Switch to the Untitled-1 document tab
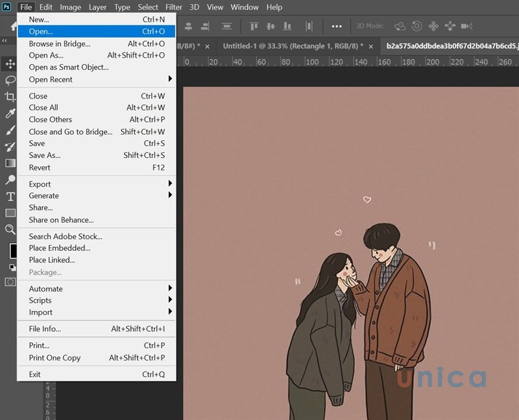Image resolution: width=519 pixels, height=420 pixels. pos(292,47)
